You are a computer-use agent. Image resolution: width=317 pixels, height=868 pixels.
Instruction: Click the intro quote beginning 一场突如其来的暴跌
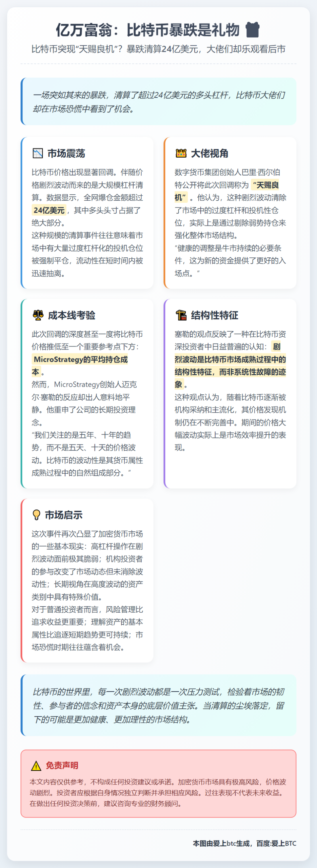click(x=159, y=101)
